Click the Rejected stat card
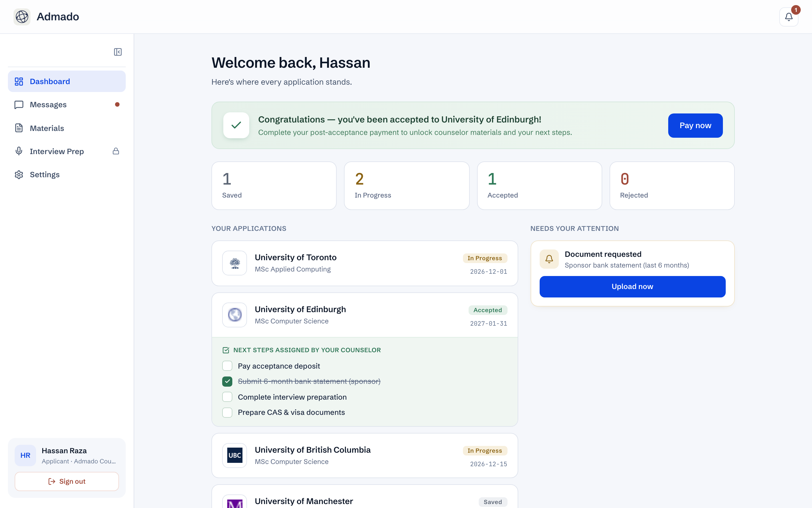 (x=672, y=186)
